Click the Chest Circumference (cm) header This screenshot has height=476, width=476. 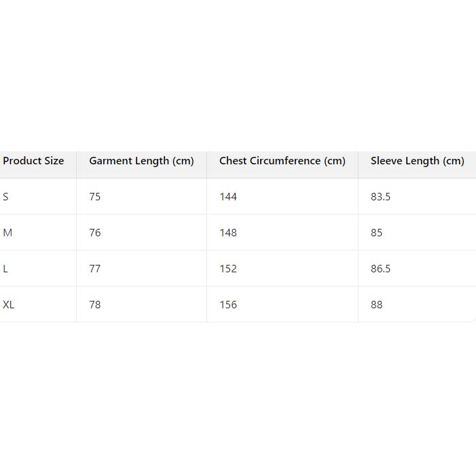[x=282, y=161]
